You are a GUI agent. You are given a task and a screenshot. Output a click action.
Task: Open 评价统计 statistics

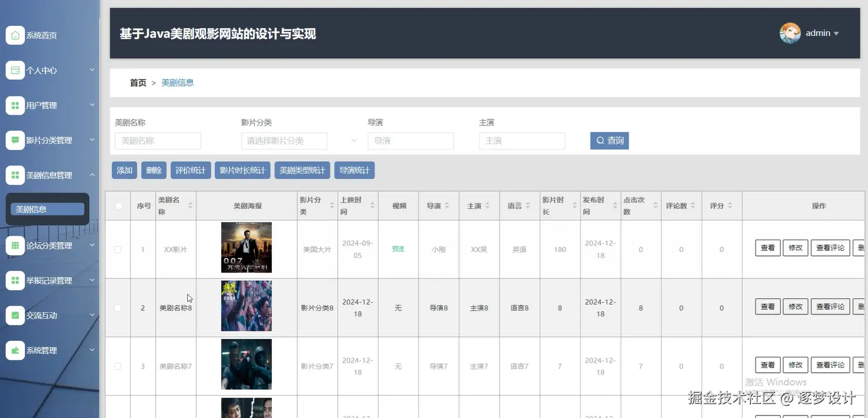(x=191, y=170)
